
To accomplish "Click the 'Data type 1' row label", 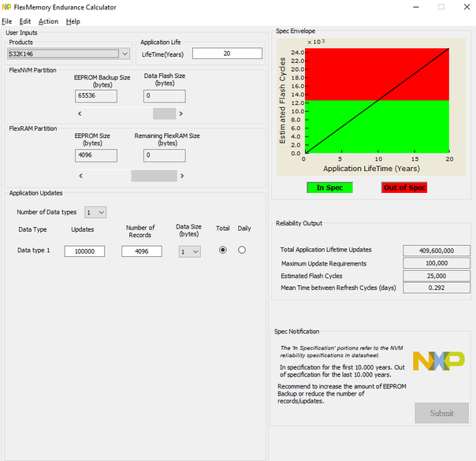I will pyautogui.click(x=34, y=251).
